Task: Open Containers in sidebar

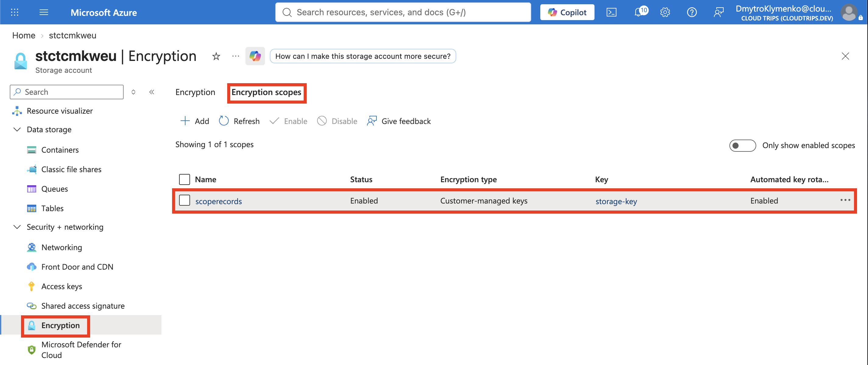Action: [x=60, y=150]
